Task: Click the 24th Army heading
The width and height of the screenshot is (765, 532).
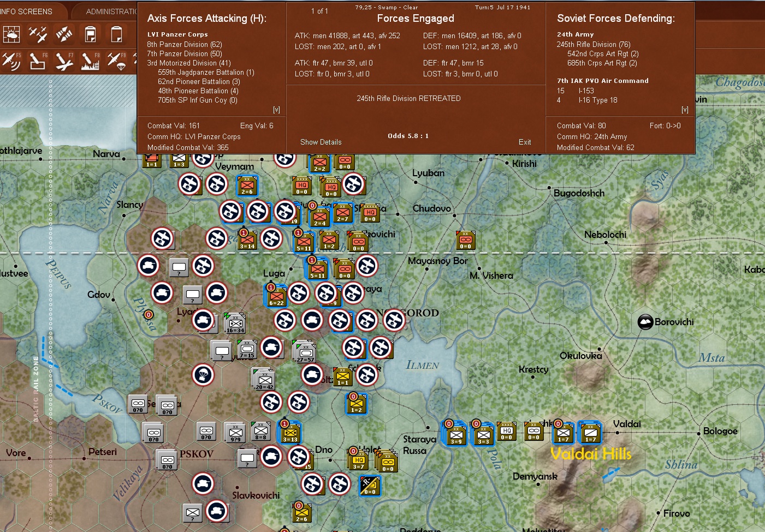Action: point(575,34)
